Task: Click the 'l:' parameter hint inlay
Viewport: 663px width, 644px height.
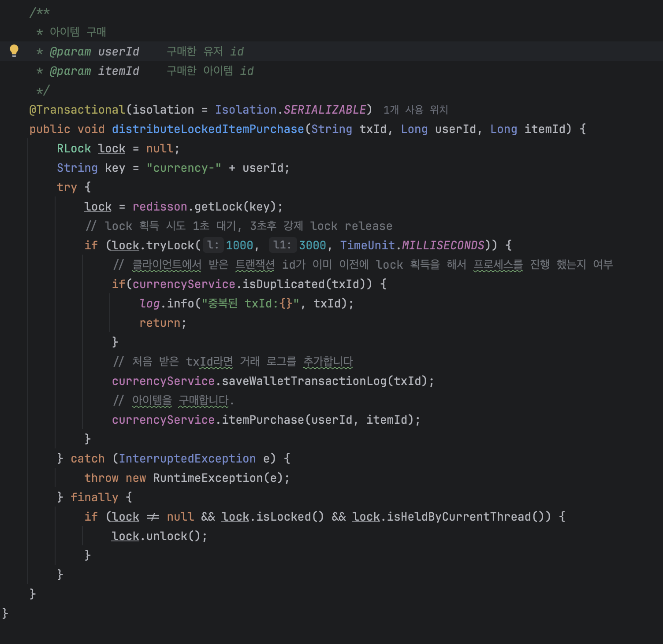Action: click(x=213, y=245)
